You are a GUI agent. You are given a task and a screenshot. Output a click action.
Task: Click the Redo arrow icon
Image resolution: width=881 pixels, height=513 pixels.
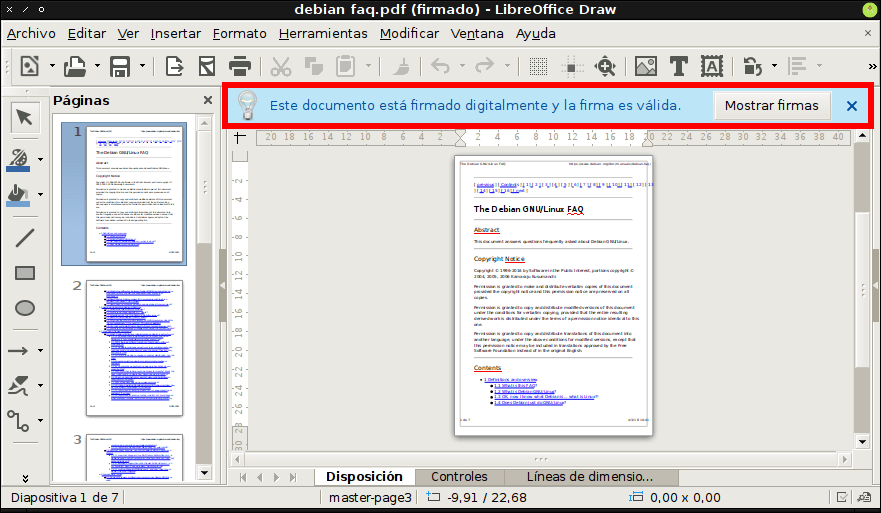tap(484, 66)
